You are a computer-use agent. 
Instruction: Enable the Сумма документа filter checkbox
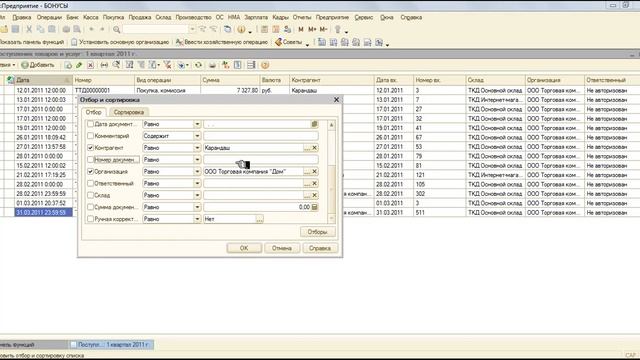tap(91, 207)
